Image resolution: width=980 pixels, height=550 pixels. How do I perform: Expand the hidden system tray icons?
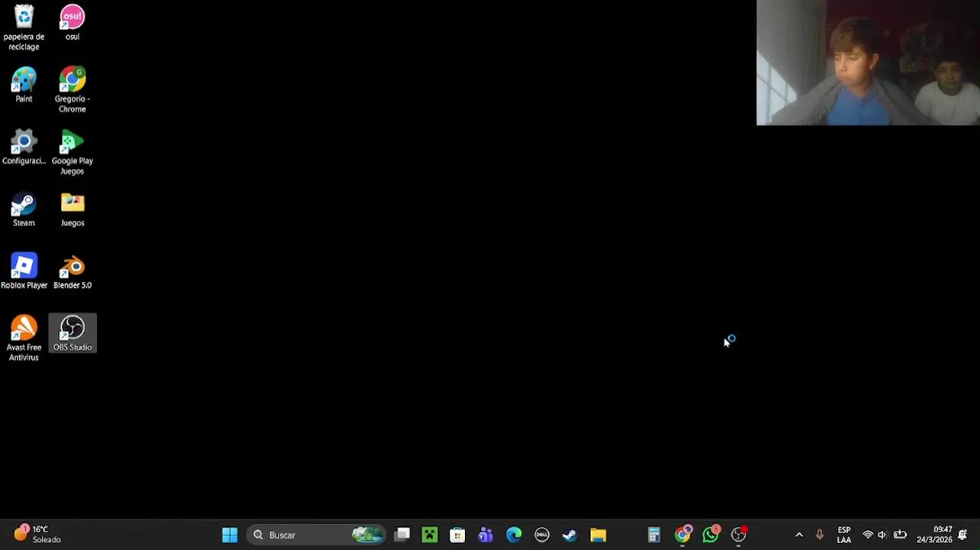click(x=799, y=535)
